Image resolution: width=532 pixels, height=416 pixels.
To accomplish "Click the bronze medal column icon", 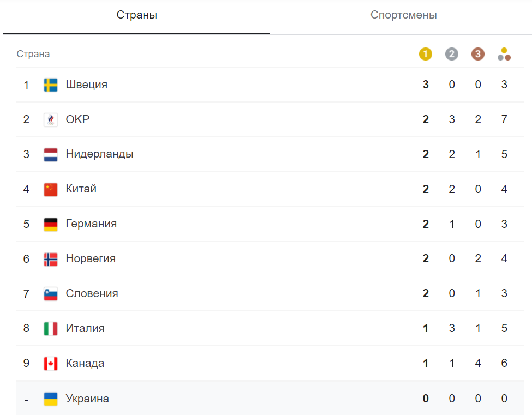I will (x=478, y=54).
